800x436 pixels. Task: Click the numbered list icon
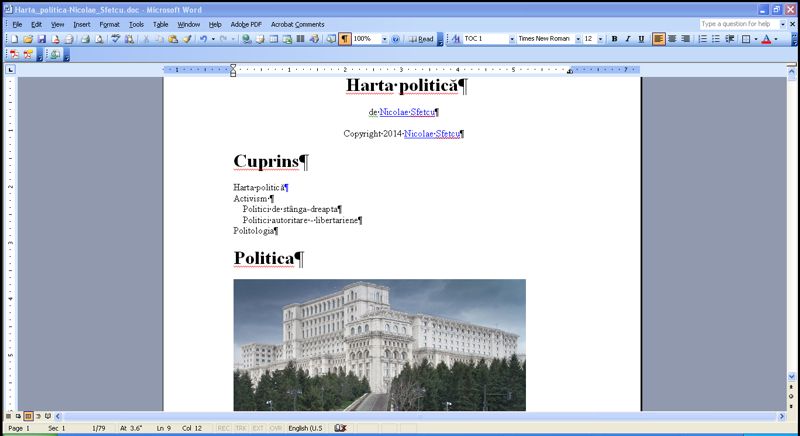pyautogui.click(x=703, y=39)
